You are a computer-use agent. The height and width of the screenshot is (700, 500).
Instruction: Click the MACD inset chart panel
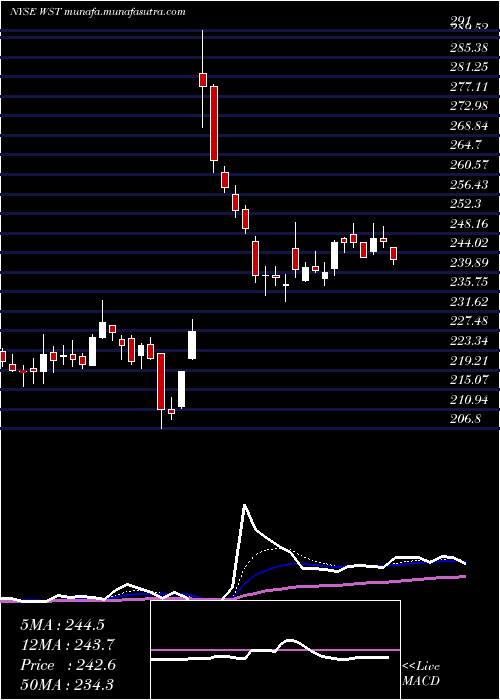click(275, 650)
